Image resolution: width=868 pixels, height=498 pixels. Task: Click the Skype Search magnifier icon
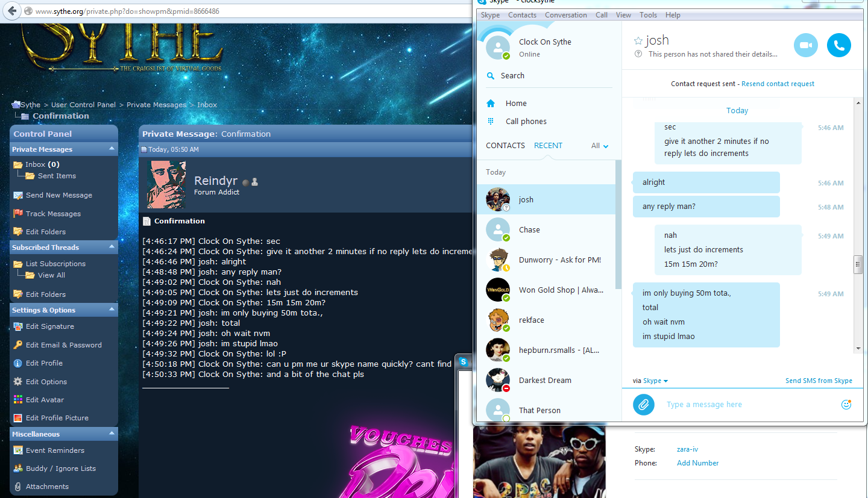(x=491, y=76)
